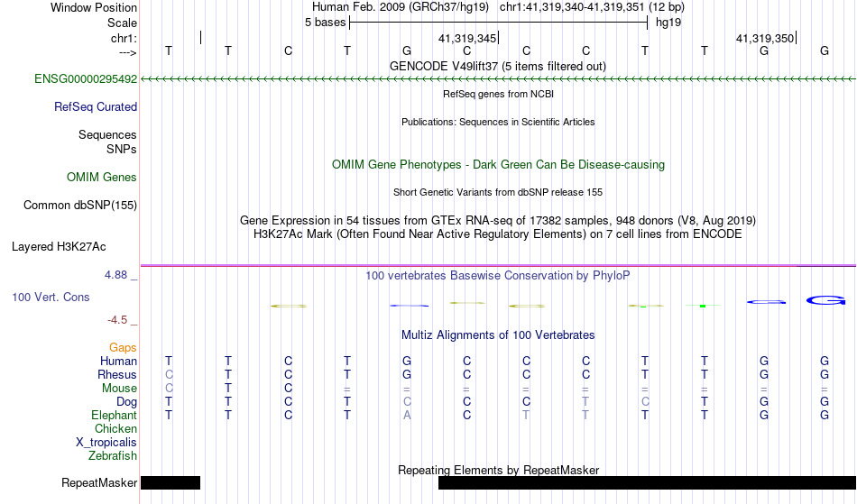Open OMIM Gene Phenotypes track title
This screenshot has width=857, height=504.
[x=498, y=165]
